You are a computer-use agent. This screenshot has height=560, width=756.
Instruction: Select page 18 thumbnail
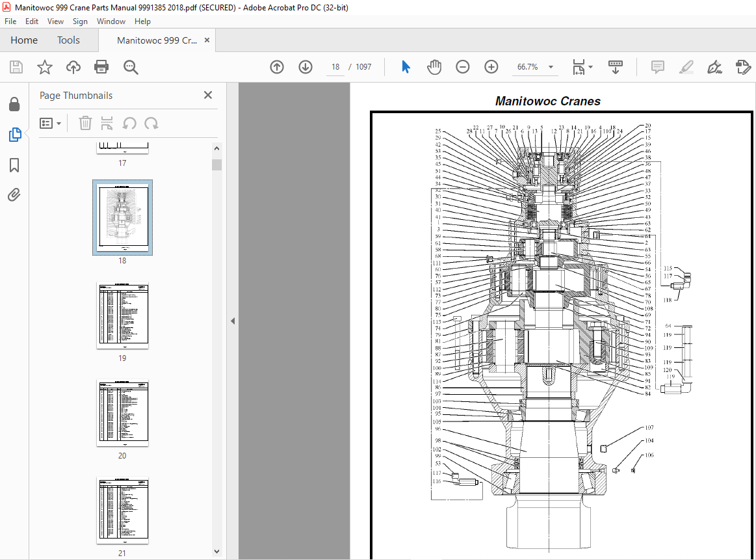pyautogui.click(x=122, y=217)
